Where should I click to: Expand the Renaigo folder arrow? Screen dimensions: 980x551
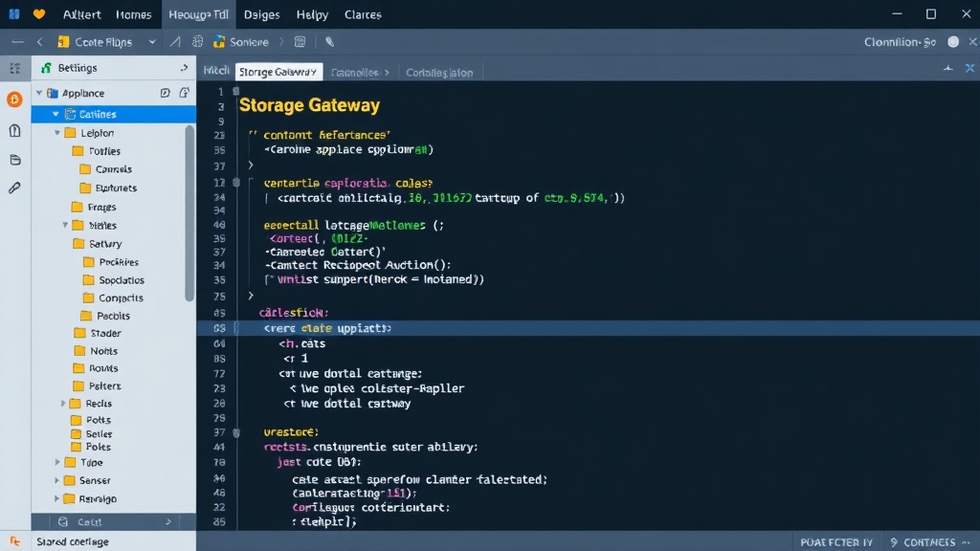(x=56, y=498)
